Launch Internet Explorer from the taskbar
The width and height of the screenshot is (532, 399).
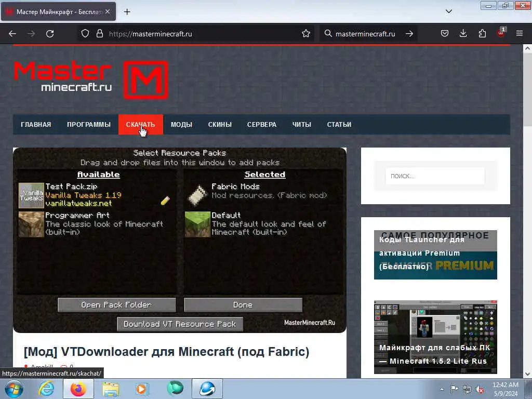tap(46, 389)
